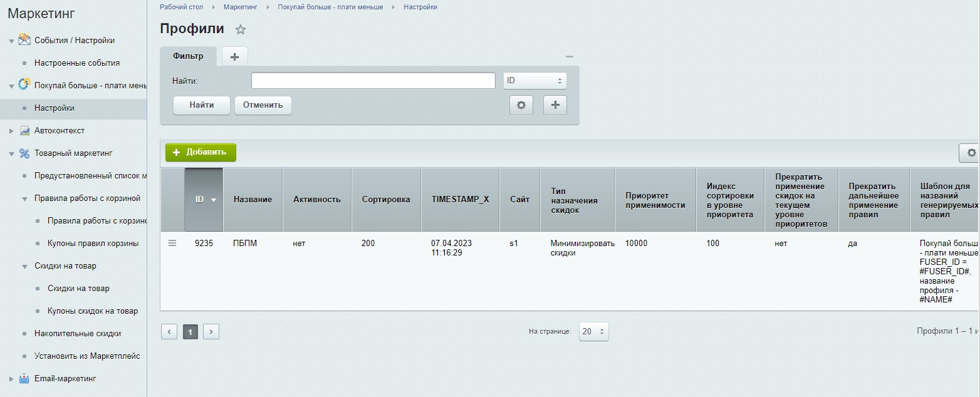Click the Email-маркетинг envelope icon
Image resolution: width=980 pixels, height=397 pixels.
pos(24,379)
